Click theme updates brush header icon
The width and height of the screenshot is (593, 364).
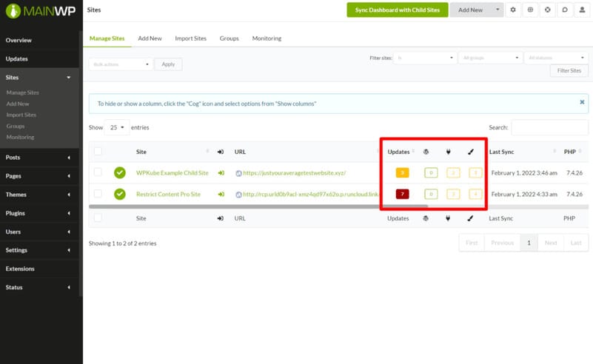point(470,152)
